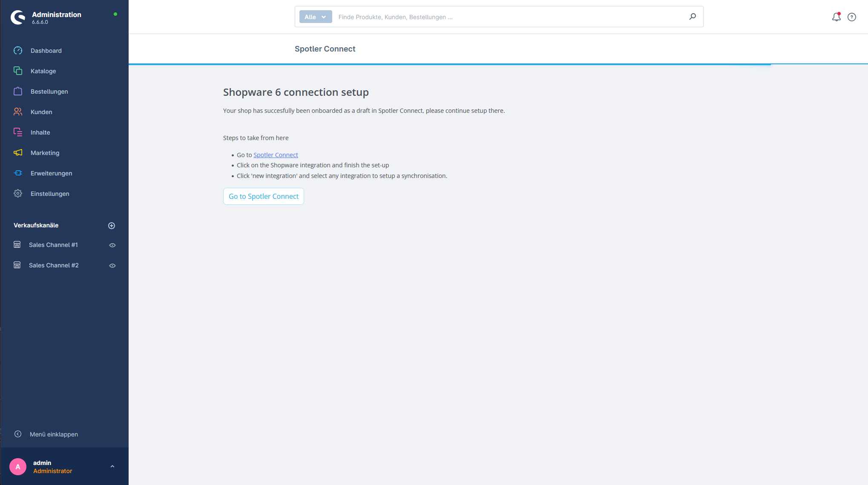
Task: Select Sales Channel #2
Action: click(x=54, y=265)
